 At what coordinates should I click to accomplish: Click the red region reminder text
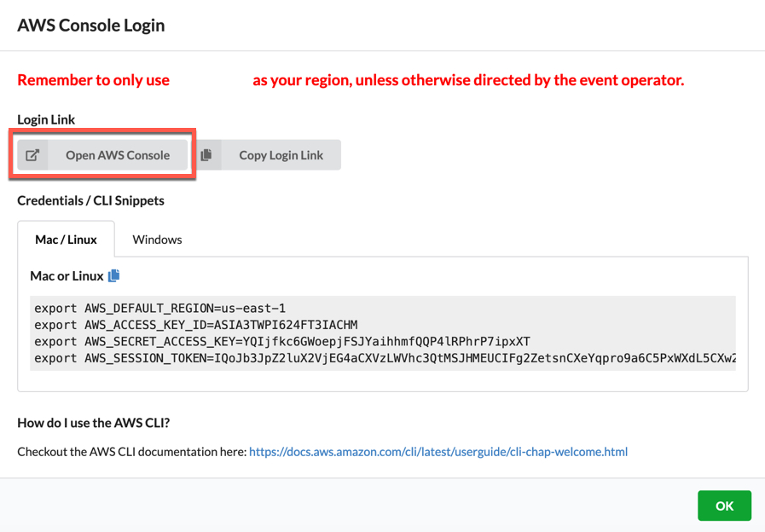click(467, 80)
